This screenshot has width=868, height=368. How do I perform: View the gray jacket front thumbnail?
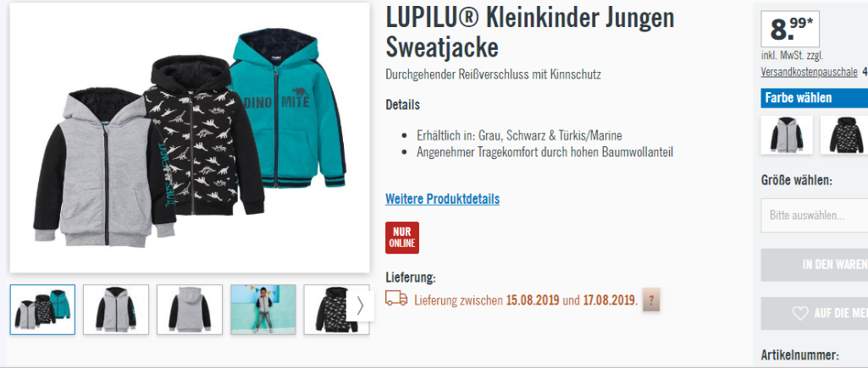pos(116,310)
